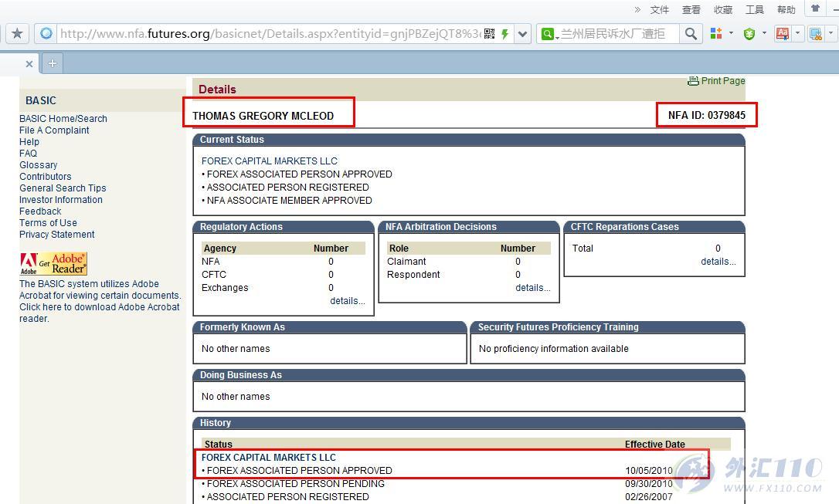Viewport: 839px width, 504px height.
Task: Click the green shield security icon
Action: tap(749, 34)
